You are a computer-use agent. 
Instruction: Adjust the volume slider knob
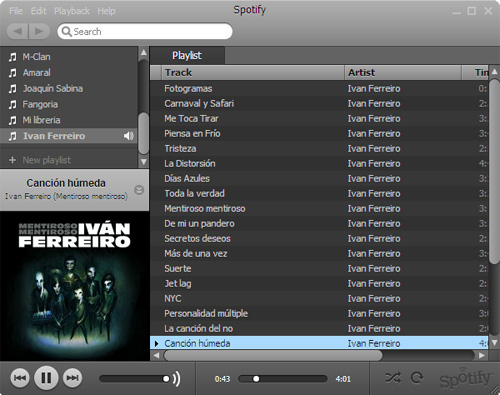click(x=166, y=379)
